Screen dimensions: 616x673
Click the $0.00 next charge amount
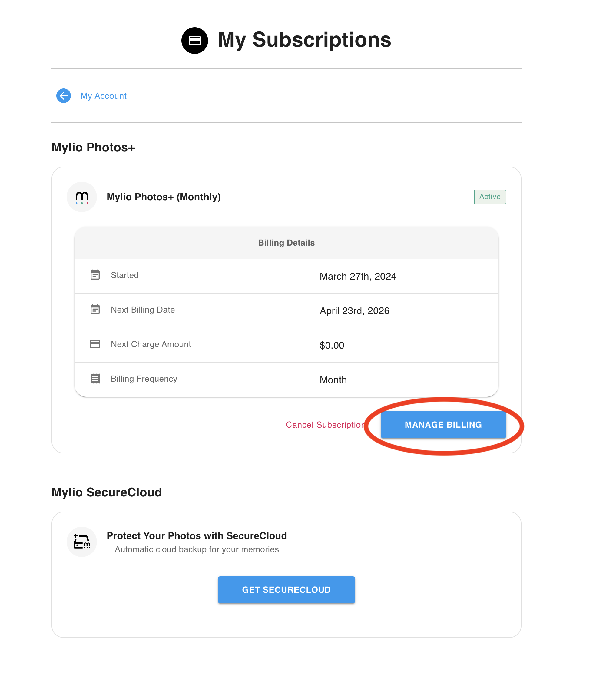pos(332,345)
